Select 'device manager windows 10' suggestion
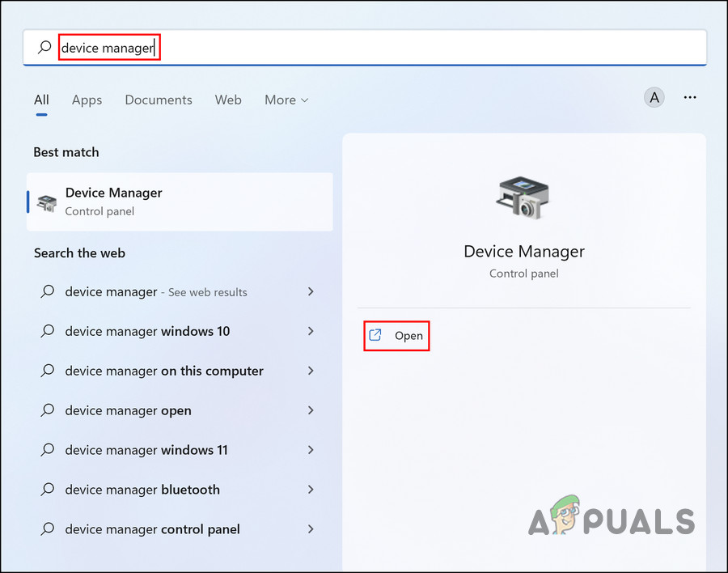 (180, 331)
